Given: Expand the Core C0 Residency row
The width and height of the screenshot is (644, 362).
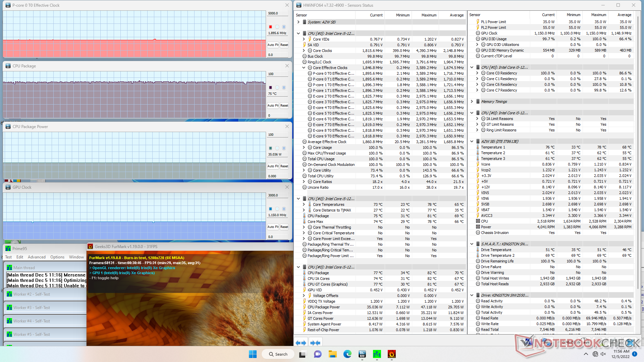Looking at the screenshot, I should (477, 73).
